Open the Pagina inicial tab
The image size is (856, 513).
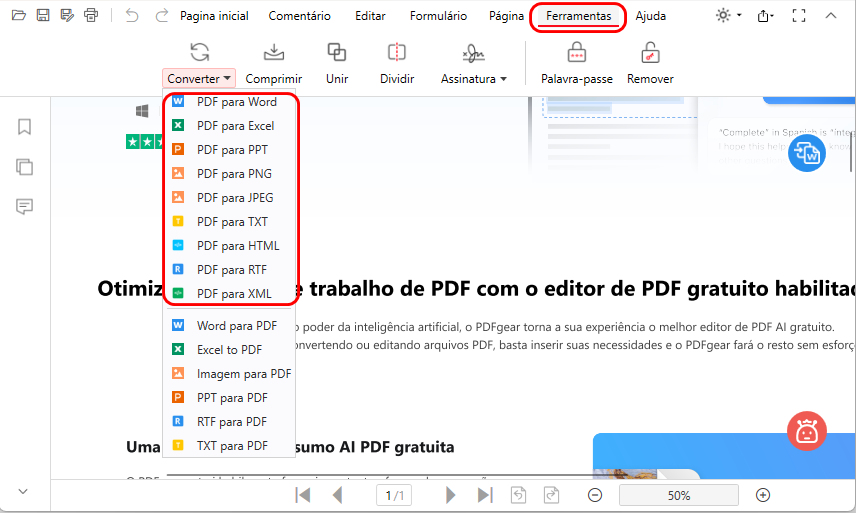pos(214,16)
